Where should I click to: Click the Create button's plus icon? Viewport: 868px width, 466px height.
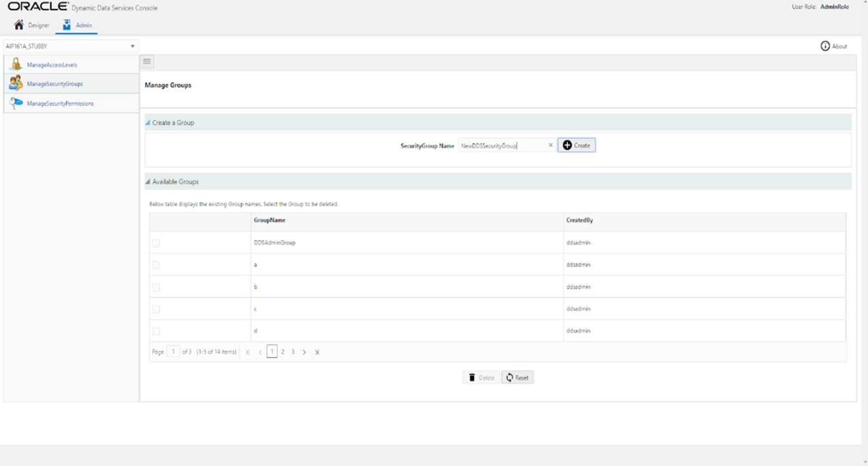pyautogui.click(x=566, y=145)
